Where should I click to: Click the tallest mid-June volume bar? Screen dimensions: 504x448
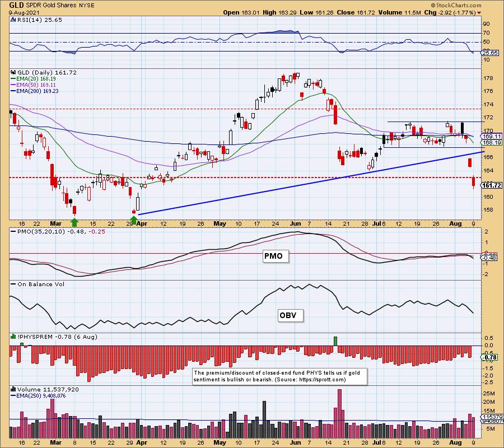[339, 414]
